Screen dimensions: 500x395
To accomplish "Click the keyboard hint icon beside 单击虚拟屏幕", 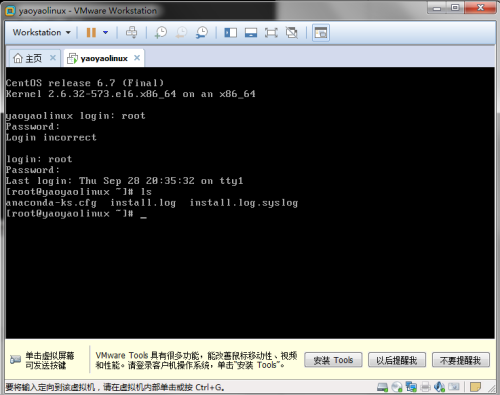I will 15,360.
